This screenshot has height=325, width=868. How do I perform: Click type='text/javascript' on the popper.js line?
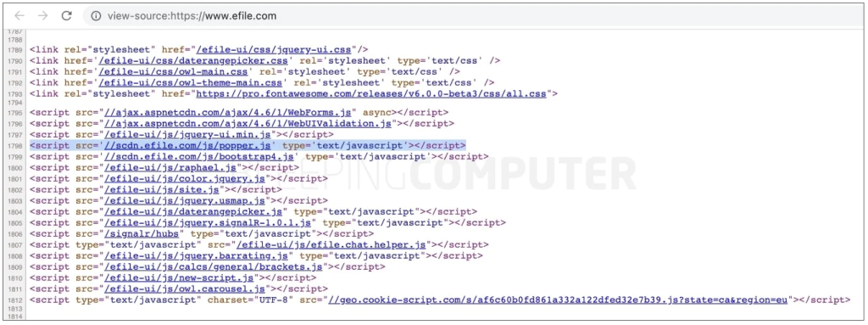(x=346, y=145)
